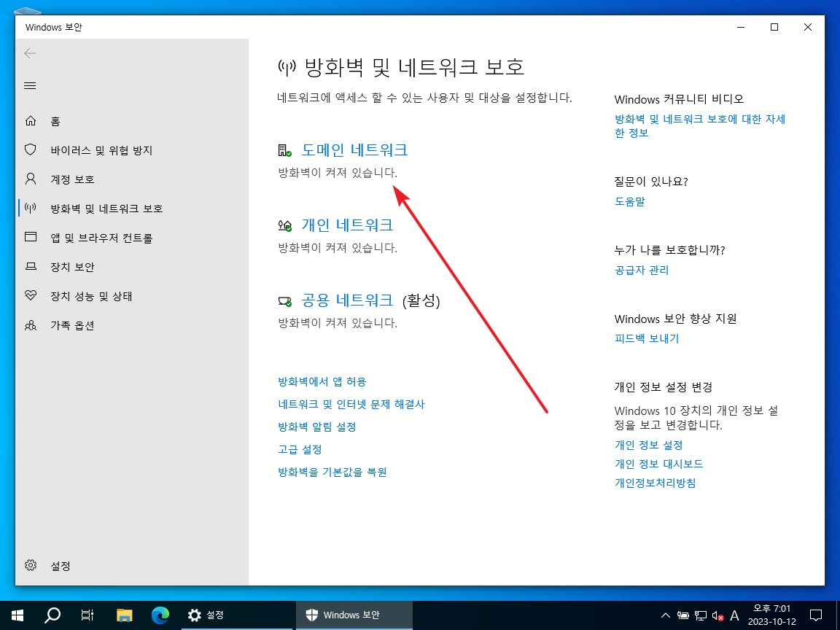Click 방화벽에서 앱 허용 link

[322, 381]
